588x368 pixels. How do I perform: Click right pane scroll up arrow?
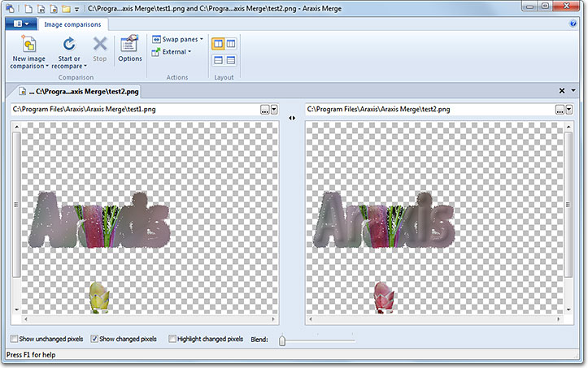pyautogui.click(x=568, y=127)
